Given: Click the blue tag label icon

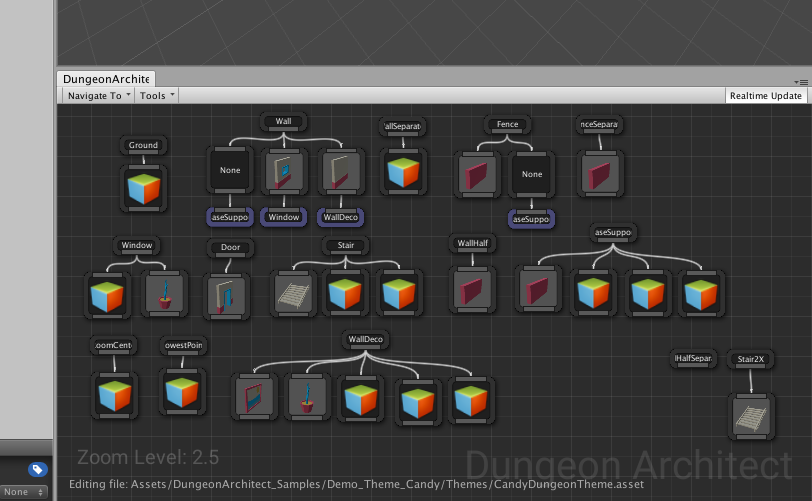Looking at the screenshot, I should pyautogui.click(x=37, y=469).
